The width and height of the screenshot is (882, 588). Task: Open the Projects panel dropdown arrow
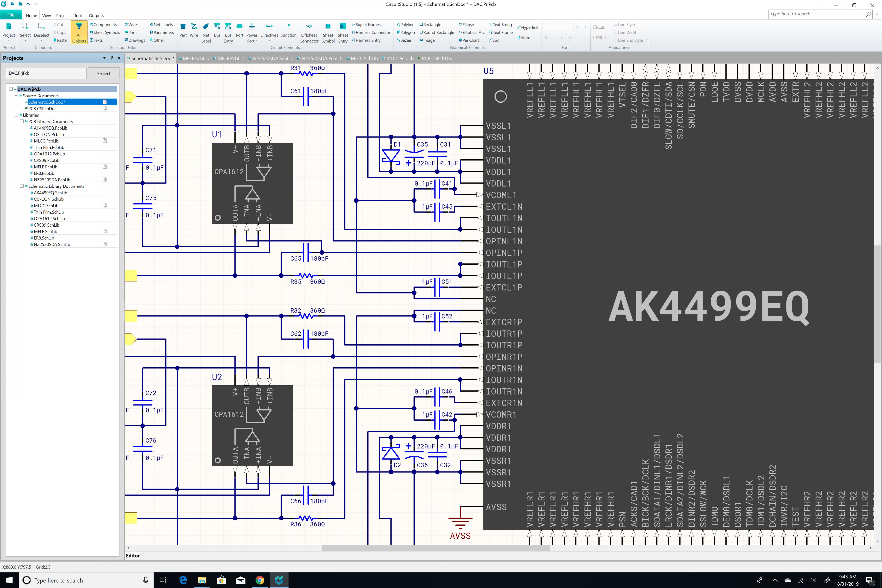click(104, 58)
